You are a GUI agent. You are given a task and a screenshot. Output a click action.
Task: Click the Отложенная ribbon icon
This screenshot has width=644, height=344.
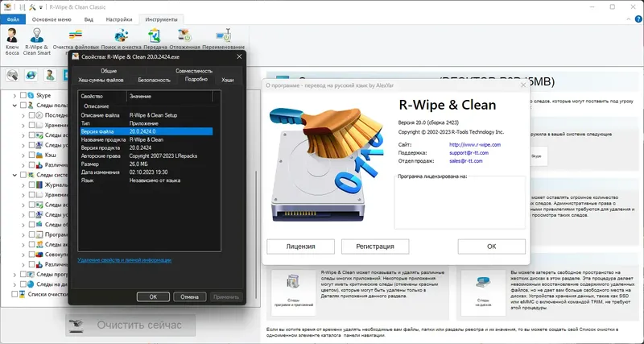[184, 35]
